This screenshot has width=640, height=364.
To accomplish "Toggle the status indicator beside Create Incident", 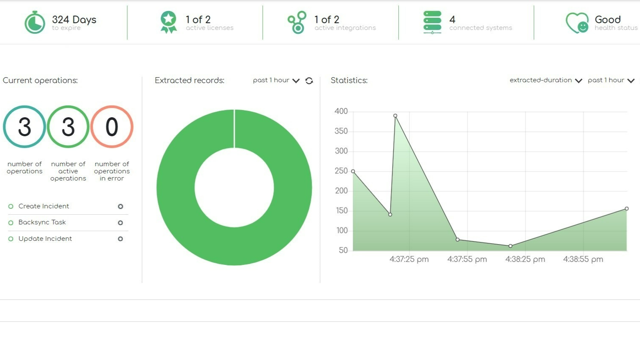I will click(11, 206).
